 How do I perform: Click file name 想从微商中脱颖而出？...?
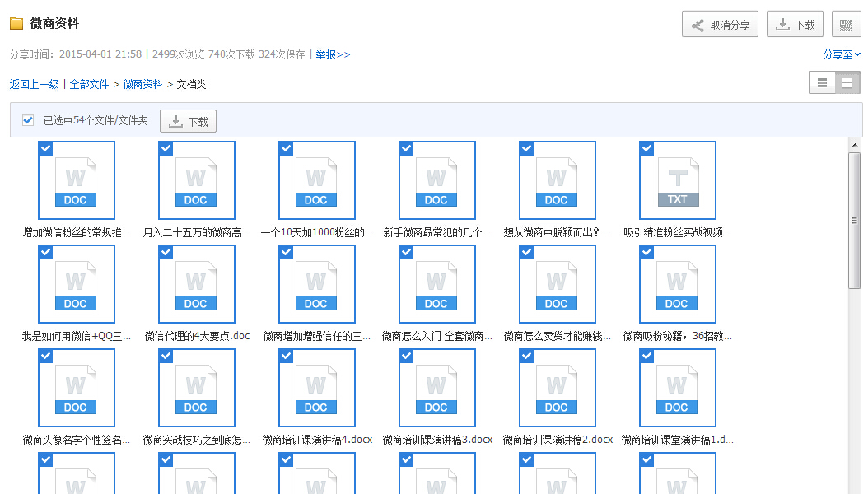(x=558, y=232)
